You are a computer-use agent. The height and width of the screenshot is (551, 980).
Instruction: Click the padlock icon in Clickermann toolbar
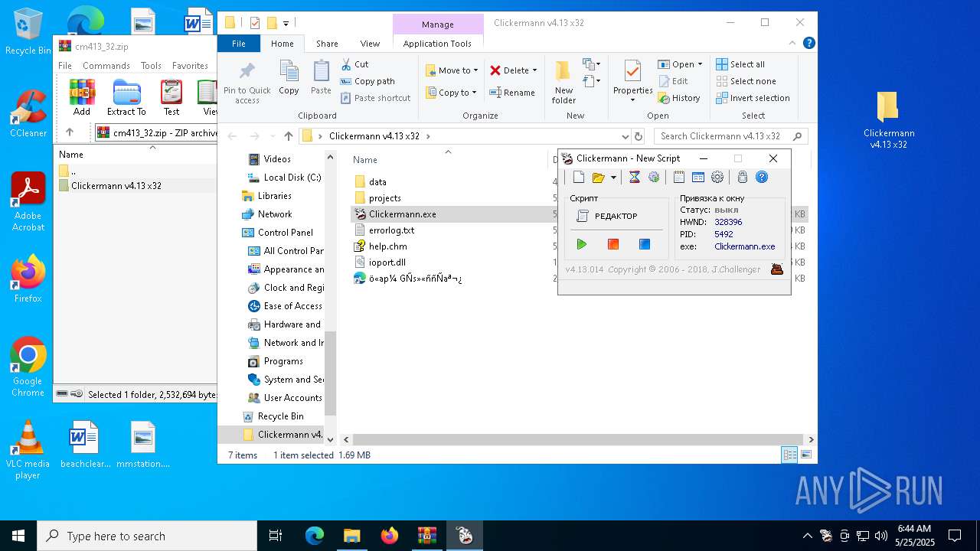pyautogui.click(x=742, y=178)
